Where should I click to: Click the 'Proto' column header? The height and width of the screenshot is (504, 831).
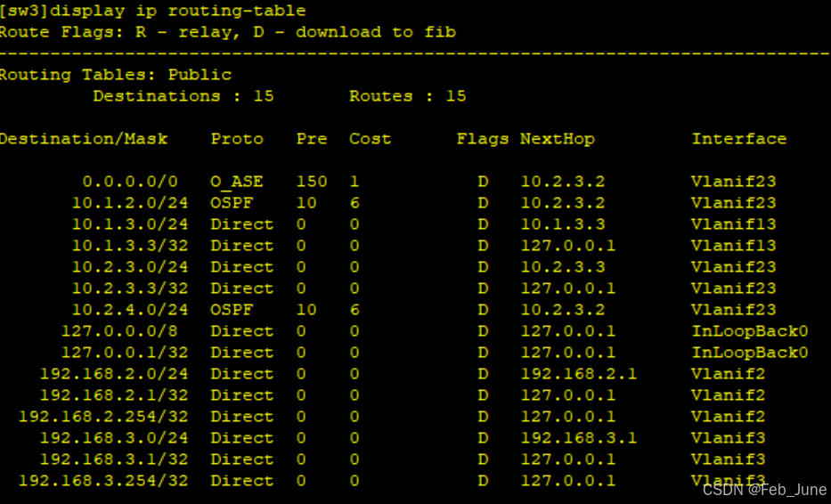[x=237, y=139]
